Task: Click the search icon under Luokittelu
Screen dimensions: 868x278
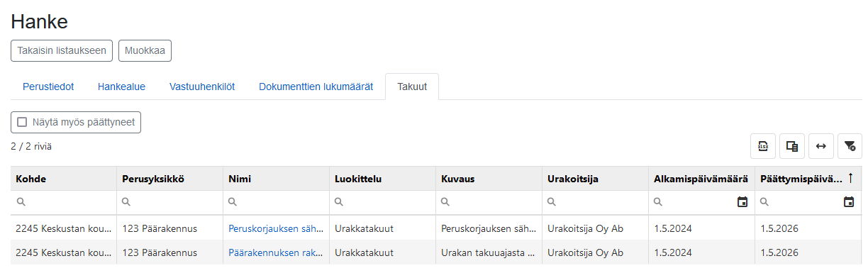Action: (x=340, y=202)
